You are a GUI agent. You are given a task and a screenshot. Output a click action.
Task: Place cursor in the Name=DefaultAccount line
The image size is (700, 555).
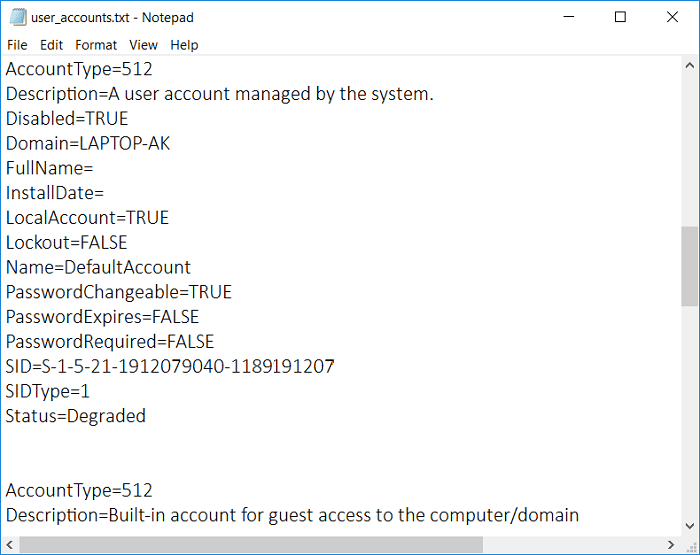(x=98, y=267)
